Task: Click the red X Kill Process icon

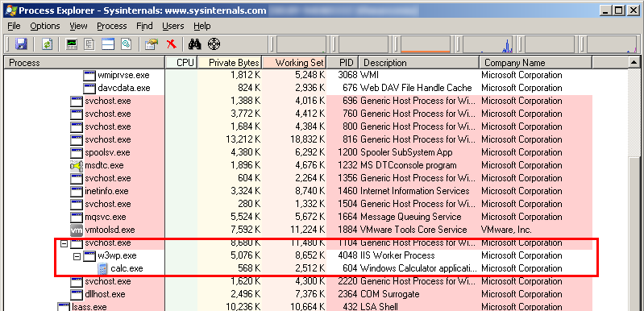Action: click(x=171, y=44)
